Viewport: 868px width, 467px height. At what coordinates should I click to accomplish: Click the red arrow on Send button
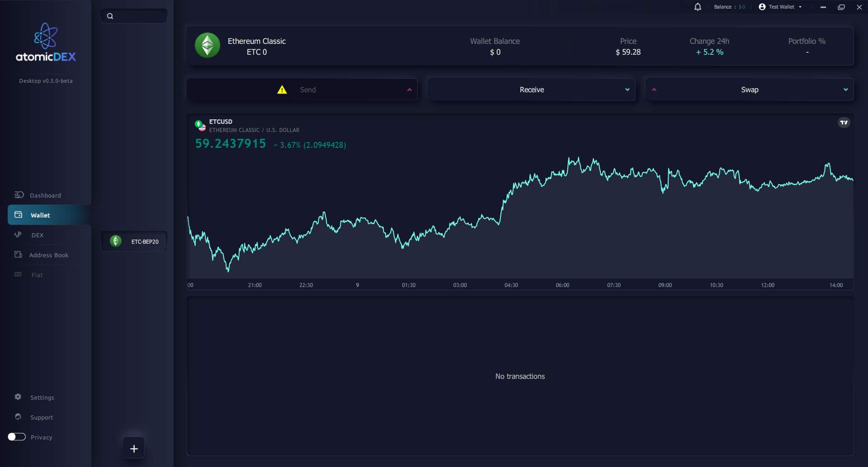(410, 90)
